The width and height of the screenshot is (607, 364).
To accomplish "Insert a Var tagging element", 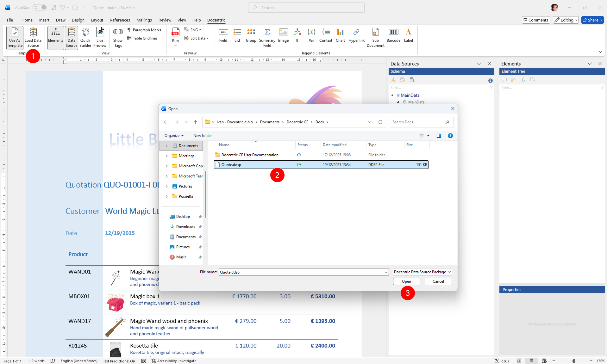I will (311, 35).
